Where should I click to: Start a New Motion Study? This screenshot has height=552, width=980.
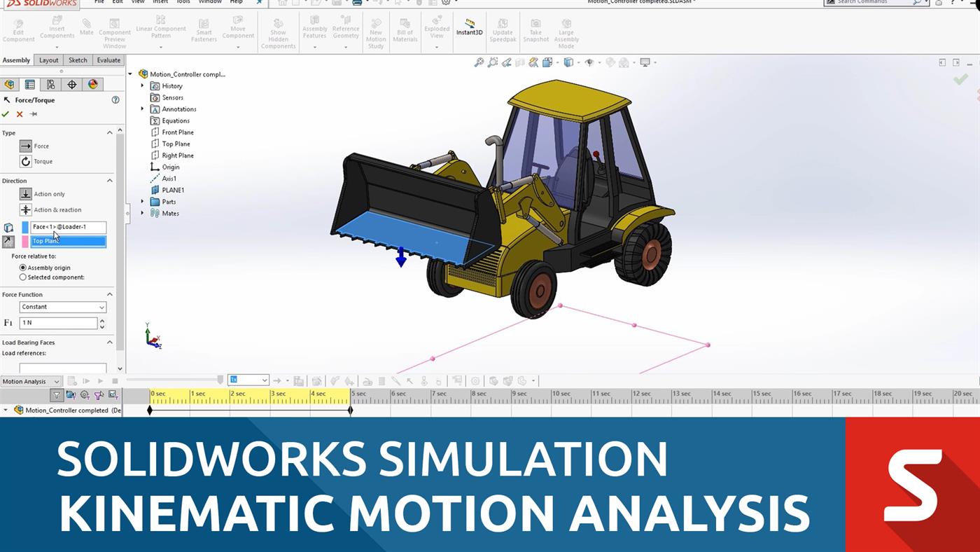[x=376, y=31]
